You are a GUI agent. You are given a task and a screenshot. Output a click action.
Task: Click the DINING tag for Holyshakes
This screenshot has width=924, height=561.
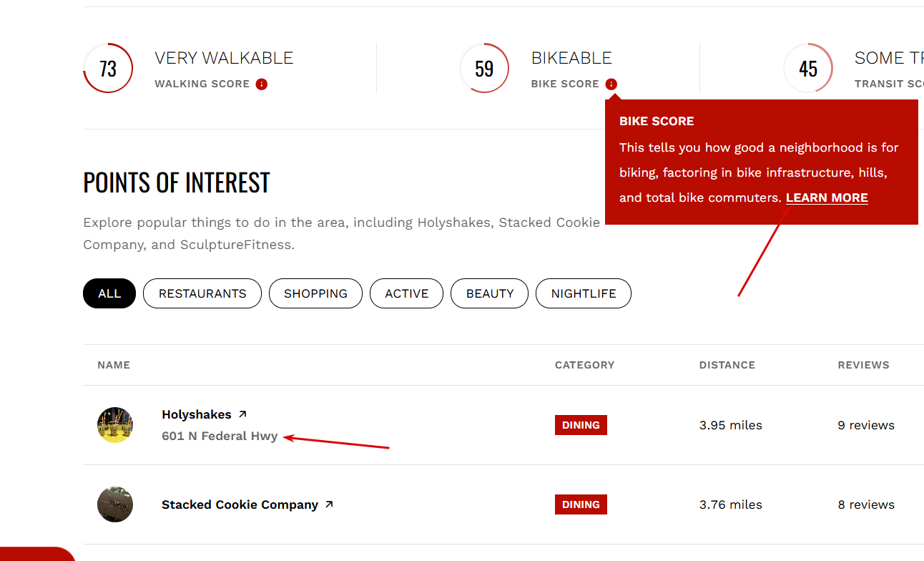pos(581,425)
